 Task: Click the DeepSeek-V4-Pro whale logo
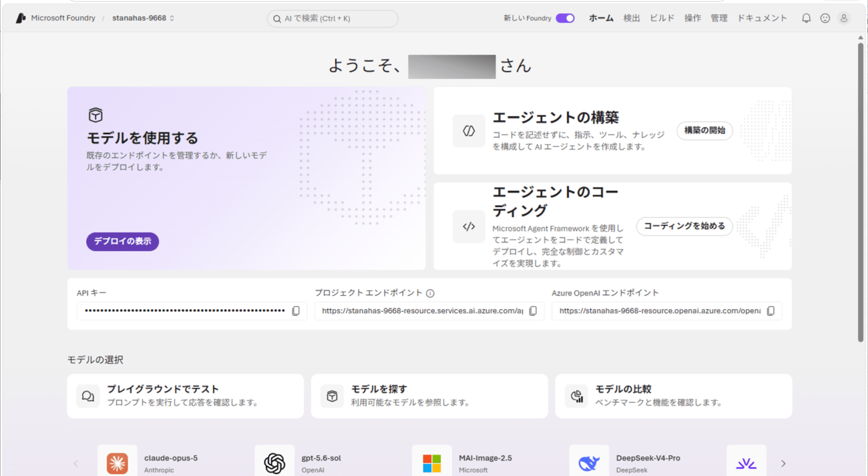coord(589,463)
